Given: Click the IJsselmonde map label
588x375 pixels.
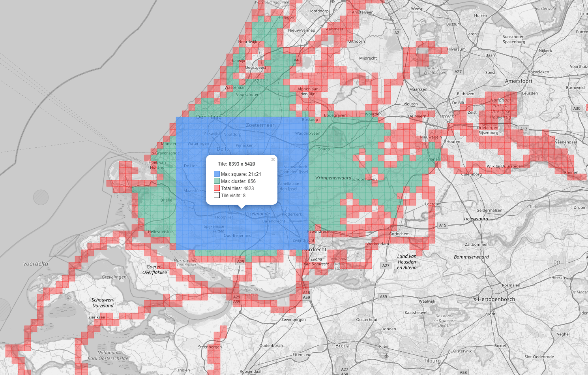Looking at the screenshot, I should click(x=257, y=214).
